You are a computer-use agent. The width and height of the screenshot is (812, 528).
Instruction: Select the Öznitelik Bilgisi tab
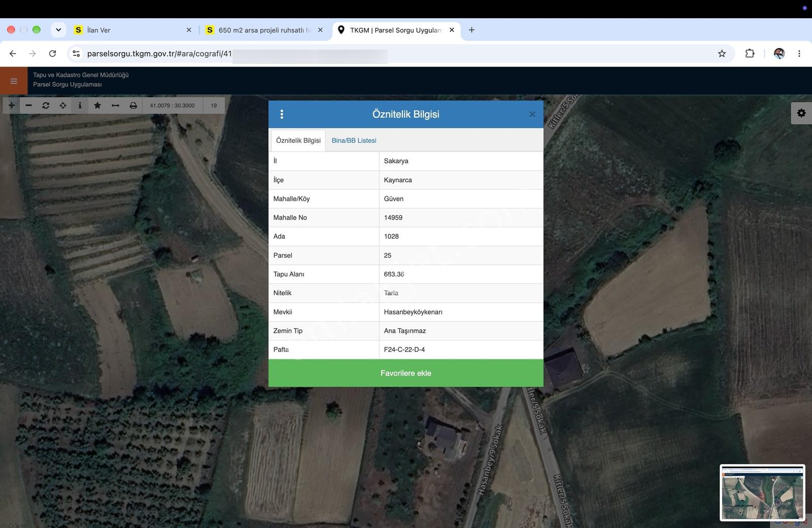point(298,140)
